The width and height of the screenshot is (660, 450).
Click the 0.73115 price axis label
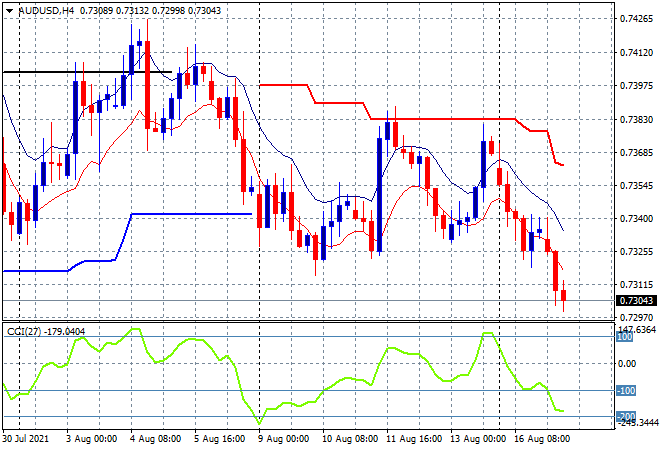[x=636, y=285]
